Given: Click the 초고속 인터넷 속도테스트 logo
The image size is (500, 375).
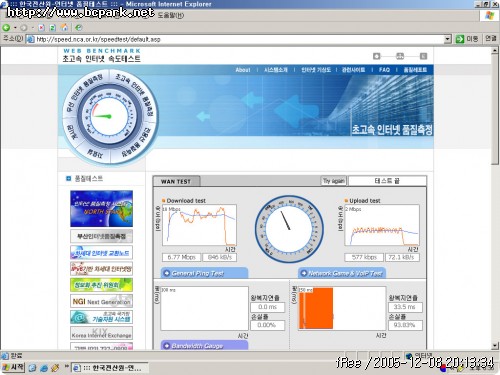Looking at the screenshot, I should pyautogui.click(x=102, y=55).
